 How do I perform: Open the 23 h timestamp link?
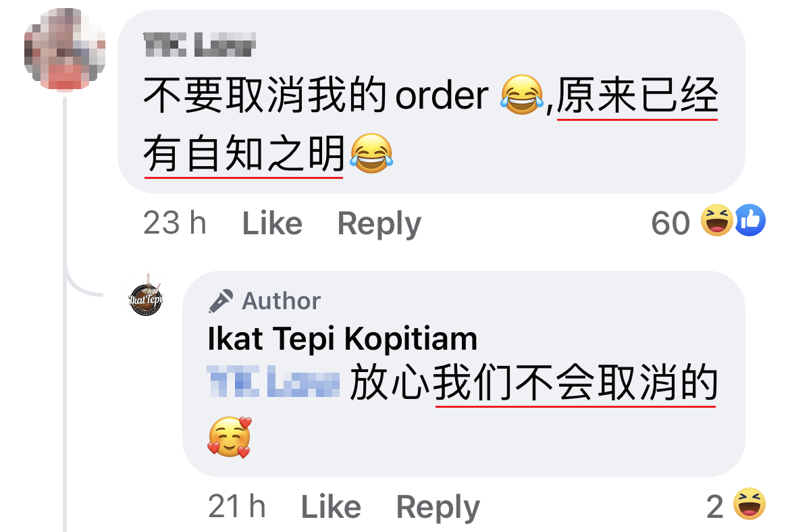(x=175, y=223)
